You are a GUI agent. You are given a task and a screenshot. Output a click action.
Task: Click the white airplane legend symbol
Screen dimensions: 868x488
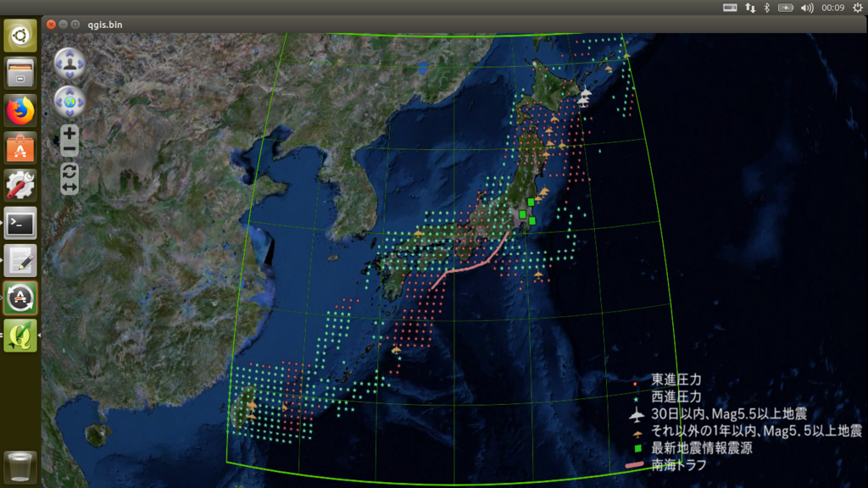[637, 413]
